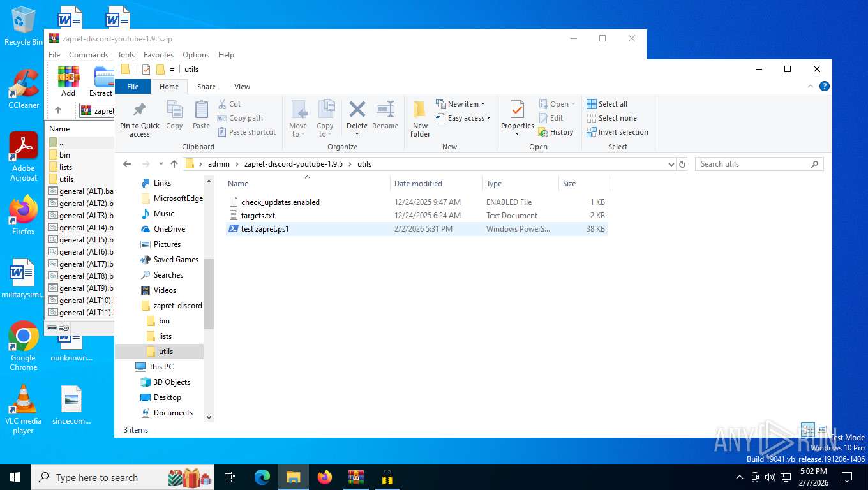
Task: Switch to the Home ribbon tab
Action: (169, 87)
